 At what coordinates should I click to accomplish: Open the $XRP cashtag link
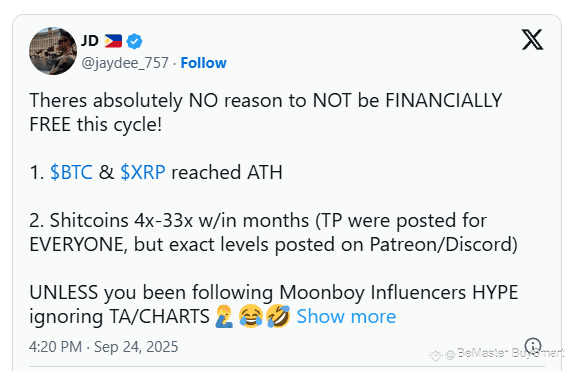click(x=143, y=172)
